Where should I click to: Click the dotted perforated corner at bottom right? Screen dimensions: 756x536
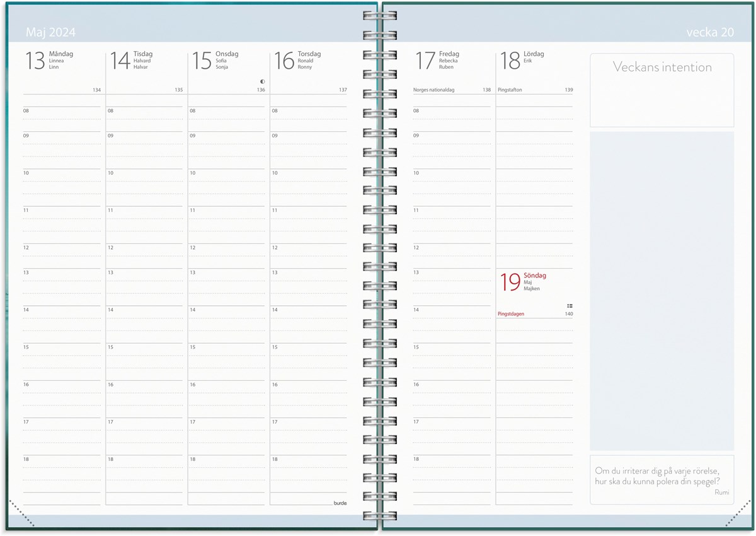(x=738, y=513)
